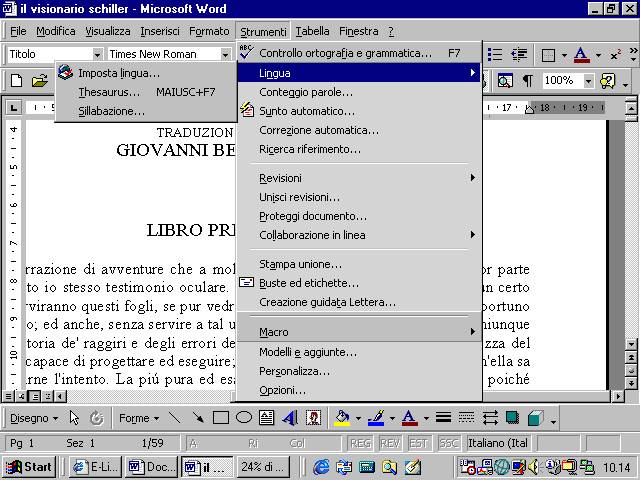The height and width of the screenshot is (480, 640).
Task: Choose Imposta lingua from submenu
Action: (x=146, y=73)
